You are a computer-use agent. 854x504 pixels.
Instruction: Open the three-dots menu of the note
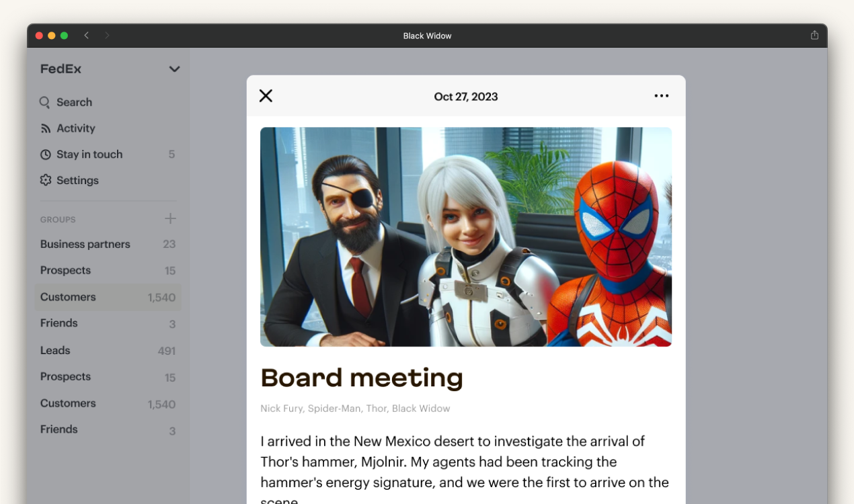tap(662, 96)
